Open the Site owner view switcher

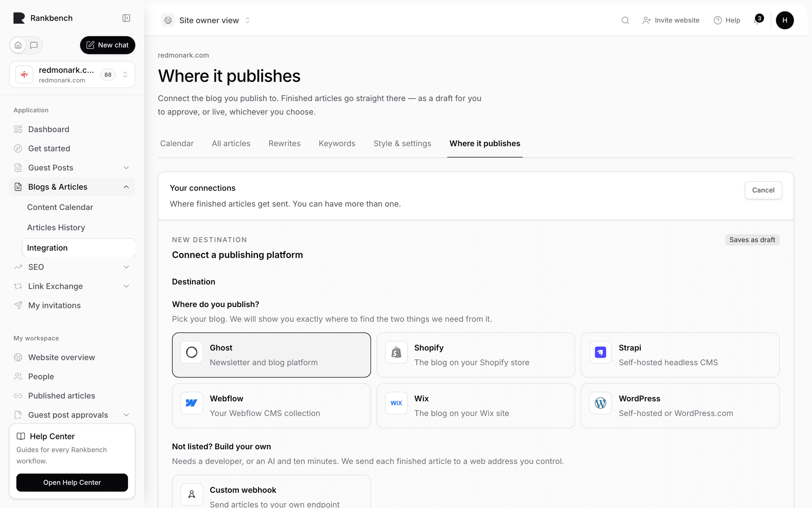(206, 20)
